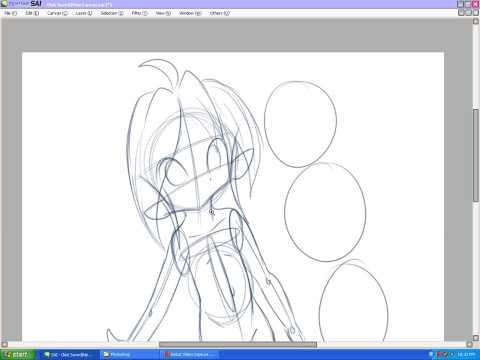Minimize the SAI application window
The height and width of the screenshot is (360, 480).
460,4
